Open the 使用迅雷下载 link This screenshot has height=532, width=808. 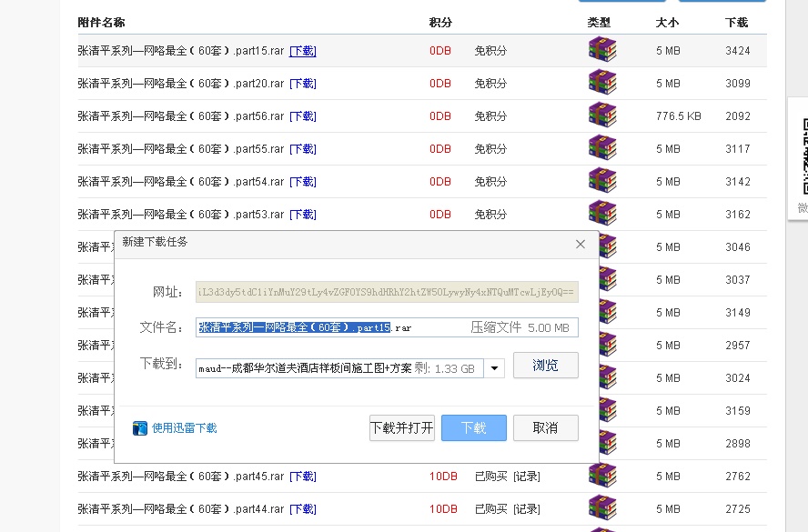(x=184, y=428)
